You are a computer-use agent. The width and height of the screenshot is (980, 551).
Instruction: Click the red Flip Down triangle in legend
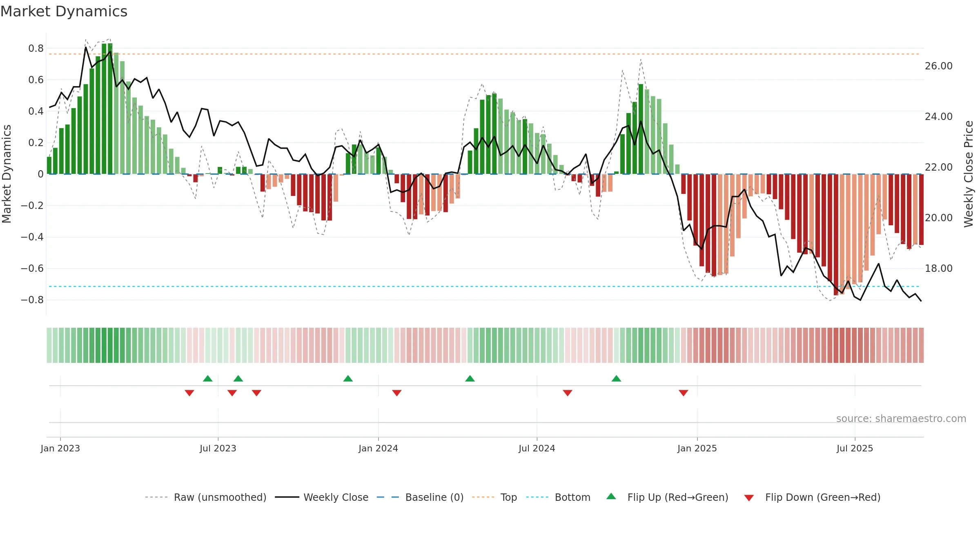coord(749,498)
